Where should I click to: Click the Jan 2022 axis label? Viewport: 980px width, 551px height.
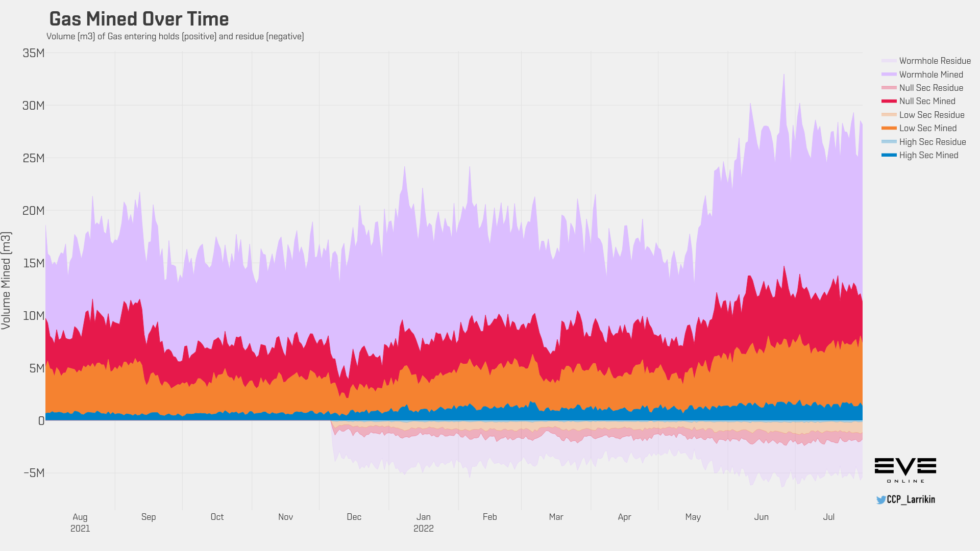pos(423,522)
